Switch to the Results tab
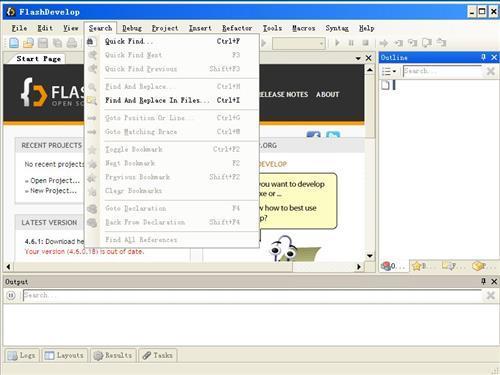500x375 pixels. (112, 355)
